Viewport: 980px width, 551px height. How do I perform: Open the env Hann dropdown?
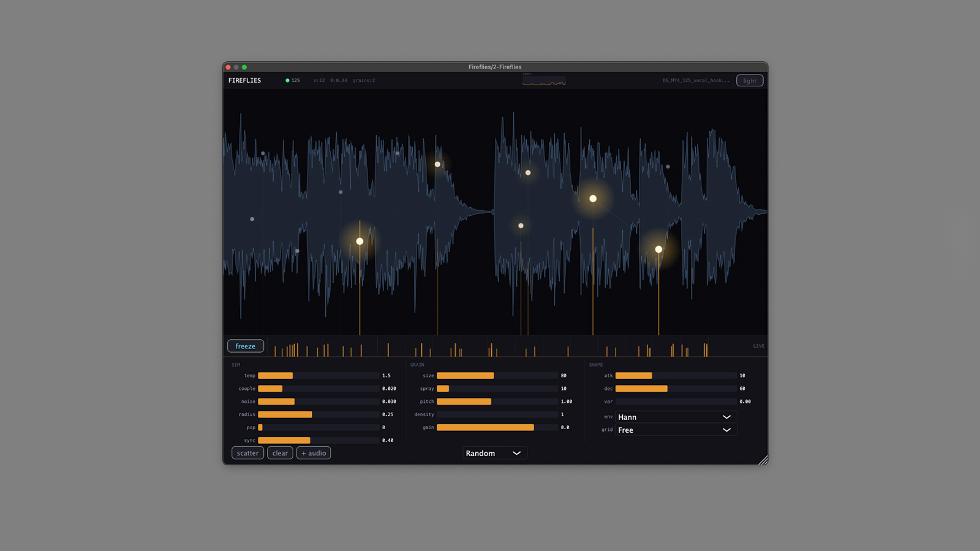(676, 417)
